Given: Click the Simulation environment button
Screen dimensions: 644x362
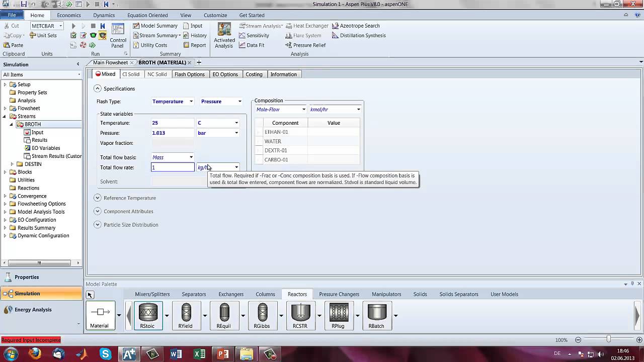Looking at the screenshot, I should [x=41, y=294].
